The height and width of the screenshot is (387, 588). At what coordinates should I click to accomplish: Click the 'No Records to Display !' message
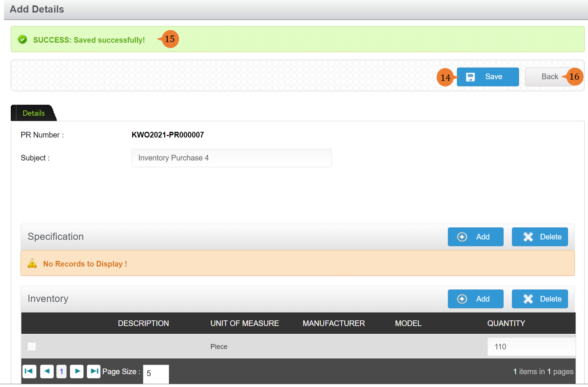[85, 264]
